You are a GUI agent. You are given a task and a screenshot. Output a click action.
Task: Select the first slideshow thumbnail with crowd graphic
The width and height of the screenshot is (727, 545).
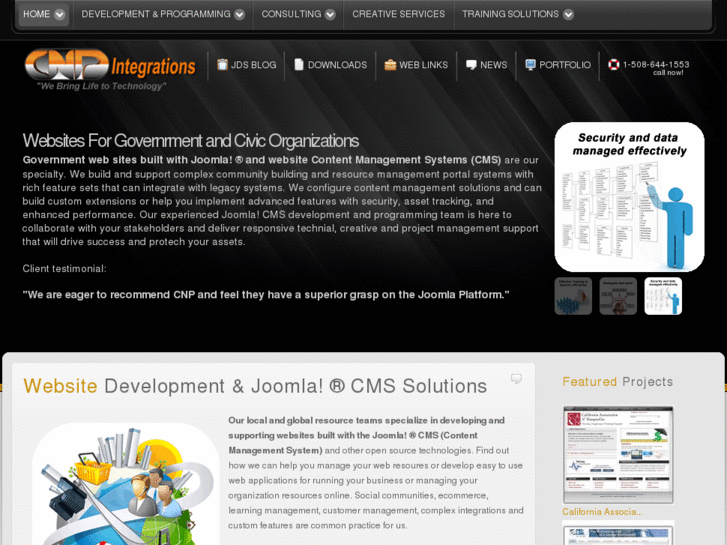click(574, 296)
